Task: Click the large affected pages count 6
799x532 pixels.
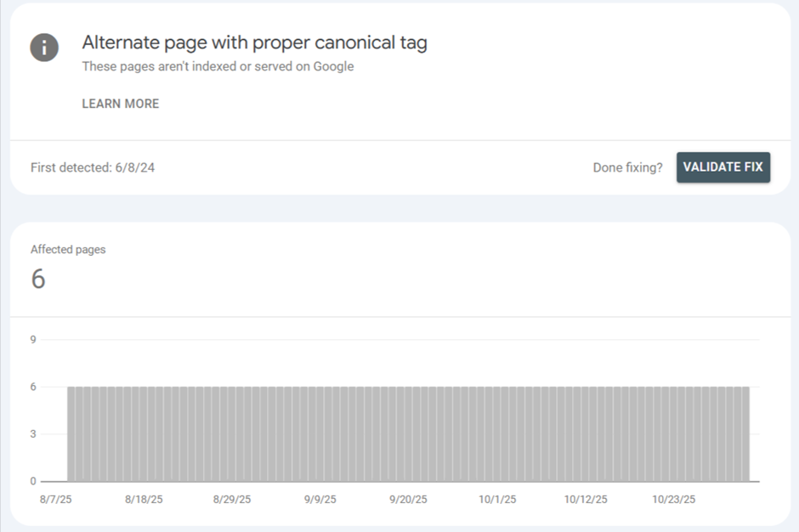Action: click(38, 279)
